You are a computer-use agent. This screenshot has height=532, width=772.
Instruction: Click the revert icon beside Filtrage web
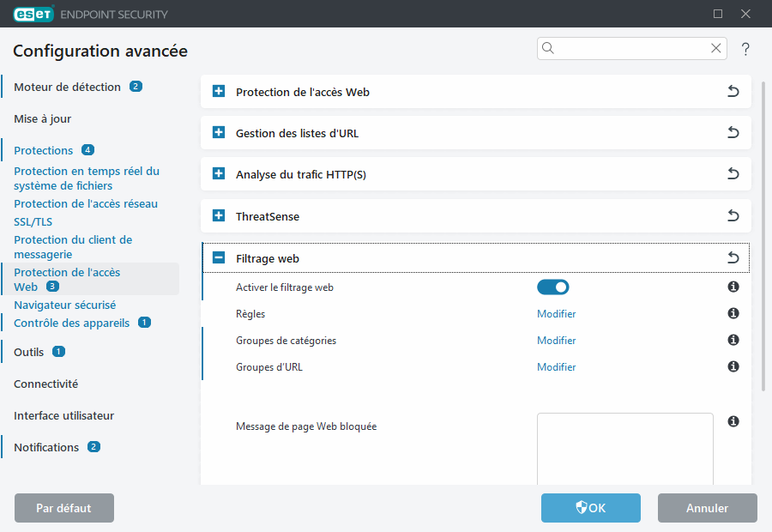[x=733, y=257]
